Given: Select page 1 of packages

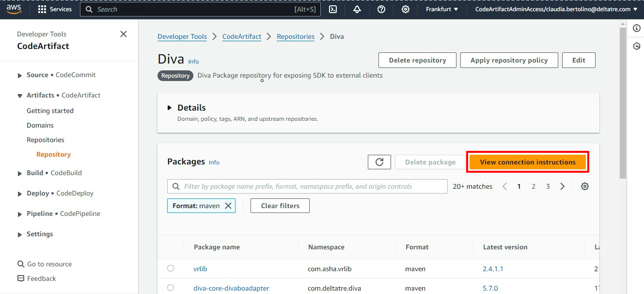Looking at the screenshot, I should [519, 186].
